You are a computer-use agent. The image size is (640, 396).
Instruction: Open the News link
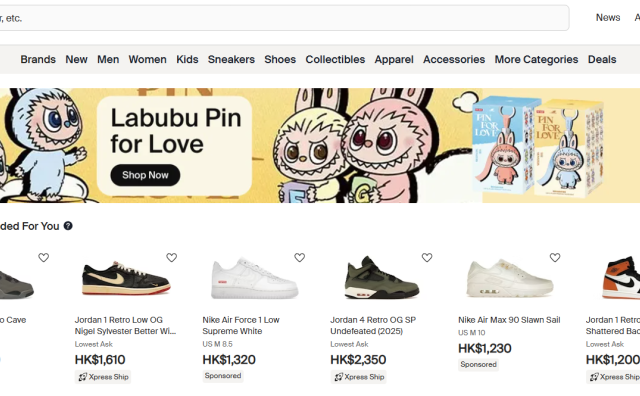point(608,18)
